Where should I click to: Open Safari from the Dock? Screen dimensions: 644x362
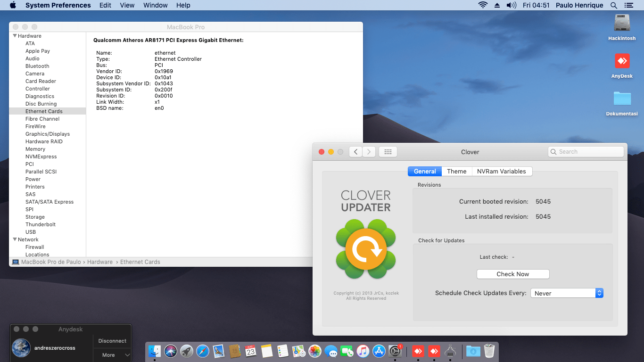[x=203, y=351]
